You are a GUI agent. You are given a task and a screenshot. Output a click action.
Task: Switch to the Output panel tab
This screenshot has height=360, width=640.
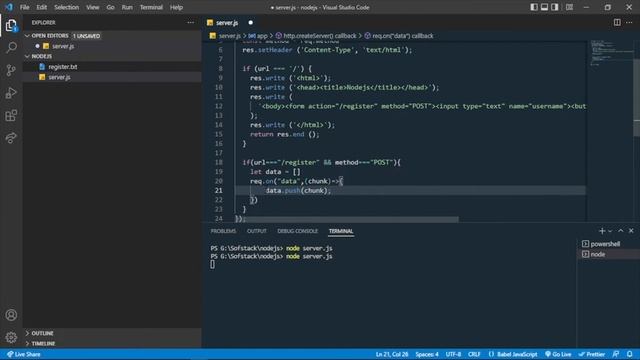[x=256, y=231]
